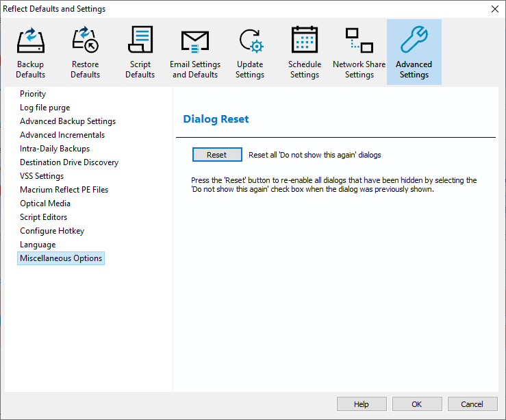Select Intra-Daily Backups option
Image resolution: width=506 pixels, height=420 pixels.
(x=55, y=149)
